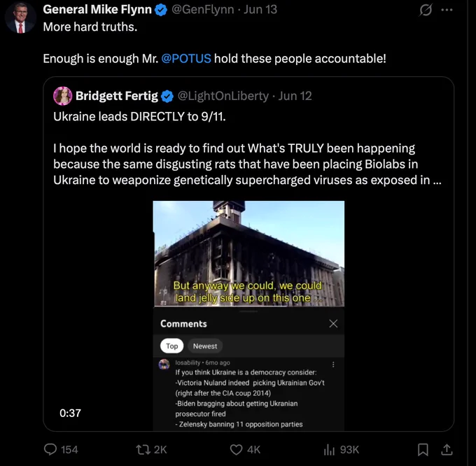Open the kebab menu on losability's comment

(x=333, y=365)
